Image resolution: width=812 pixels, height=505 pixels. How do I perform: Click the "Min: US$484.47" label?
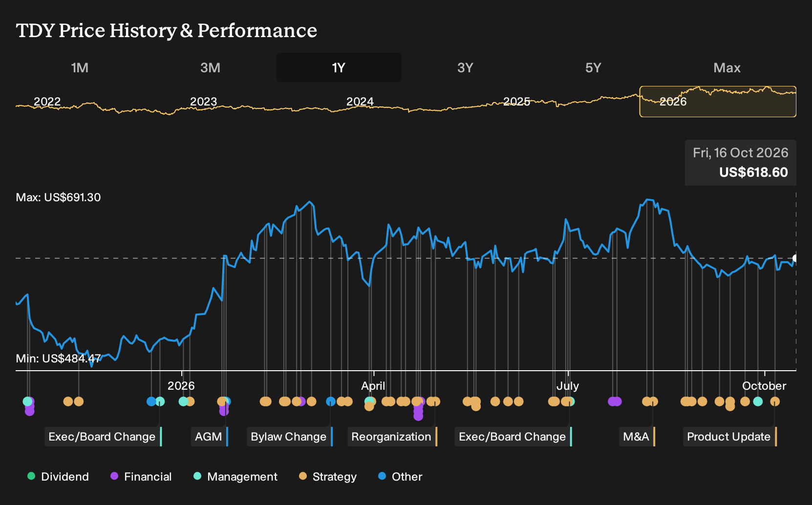[x=58, y=358]
